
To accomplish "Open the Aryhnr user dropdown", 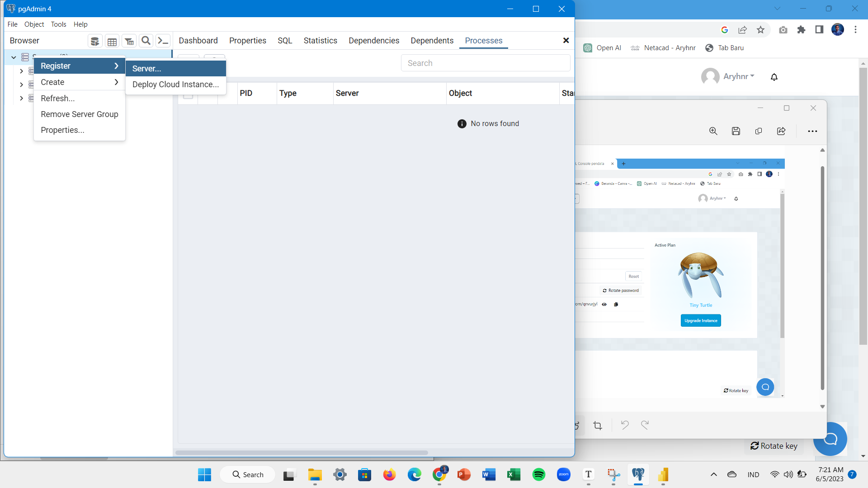I will tap(738, 76).
